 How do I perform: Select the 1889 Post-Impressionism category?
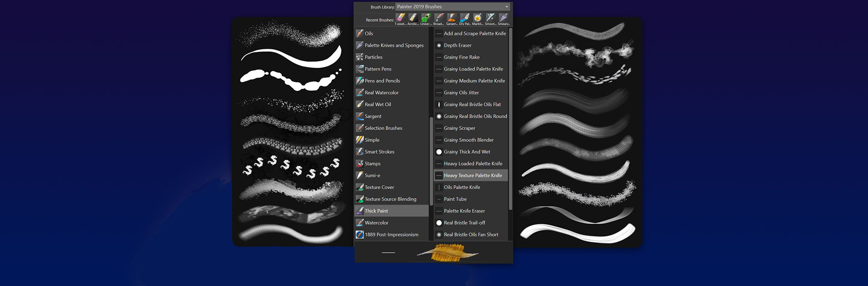point(392,234)
